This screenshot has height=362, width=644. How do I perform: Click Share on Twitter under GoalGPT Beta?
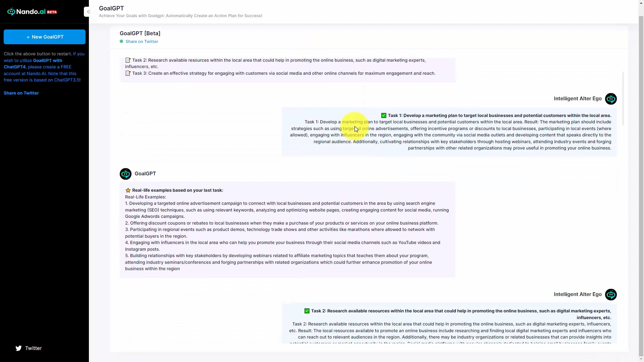142,42
